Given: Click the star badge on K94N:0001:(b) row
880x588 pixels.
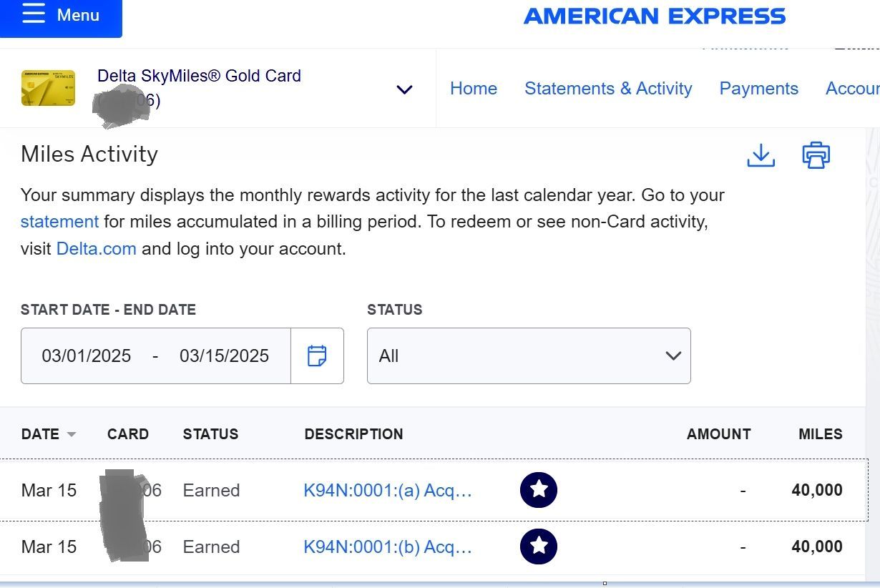Looking at the screenshot, I should click(x=539, y=547).
